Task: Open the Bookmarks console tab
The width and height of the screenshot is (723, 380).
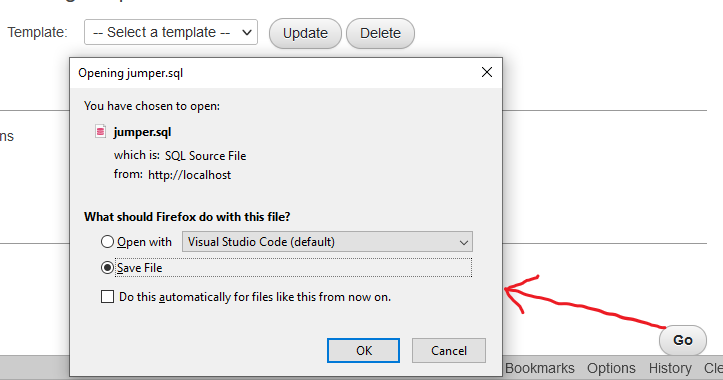Action: [539, 368]
